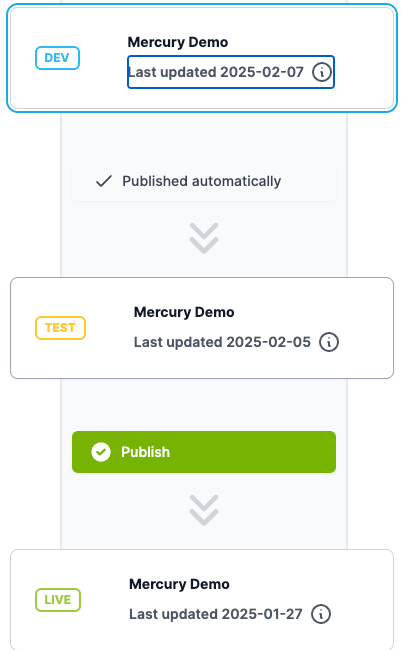Select the LIVE Mercury Demo card
Image resolution: width=402 pixels, height=650 pixels.
coord(202,599)
